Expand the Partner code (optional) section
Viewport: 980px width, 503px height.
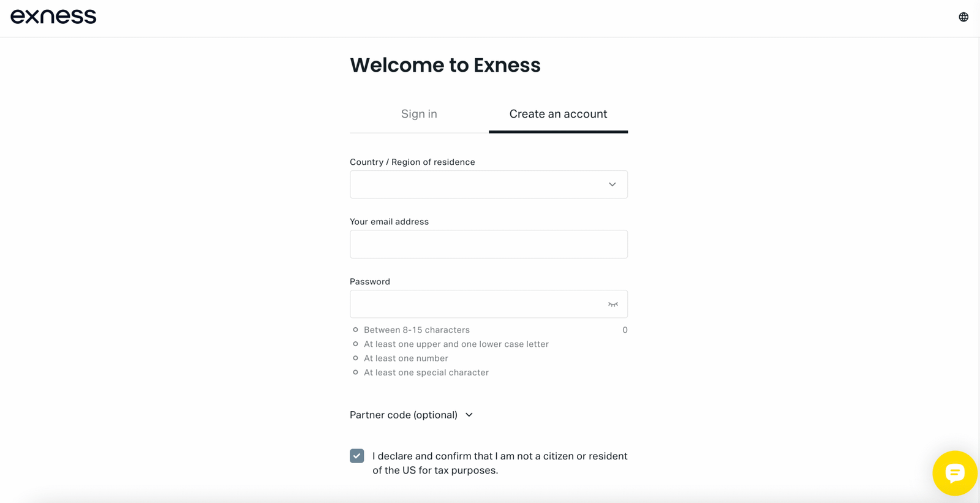(412, 415)
